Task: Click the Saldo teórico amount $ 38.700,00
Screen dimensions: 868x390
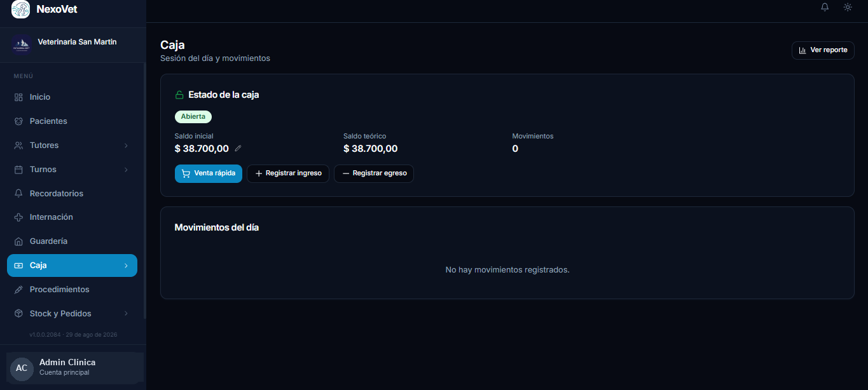Action: 371,149
